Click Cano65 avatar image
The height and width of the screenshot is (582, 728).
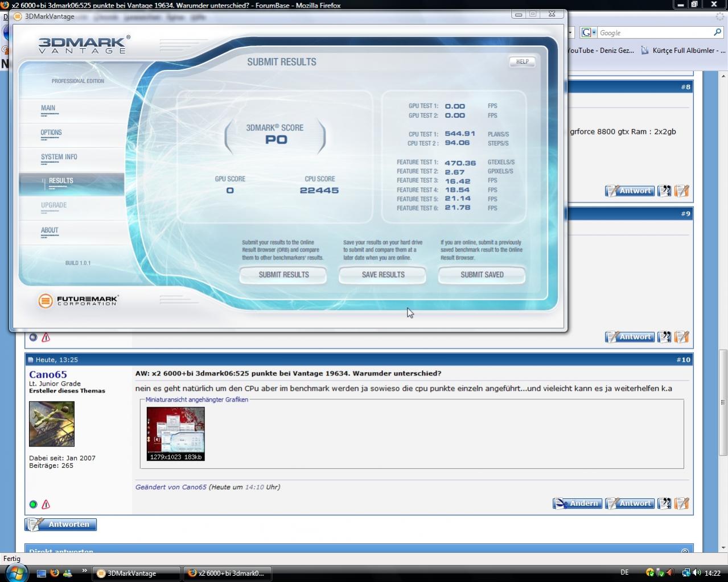[x=52, y=424]
